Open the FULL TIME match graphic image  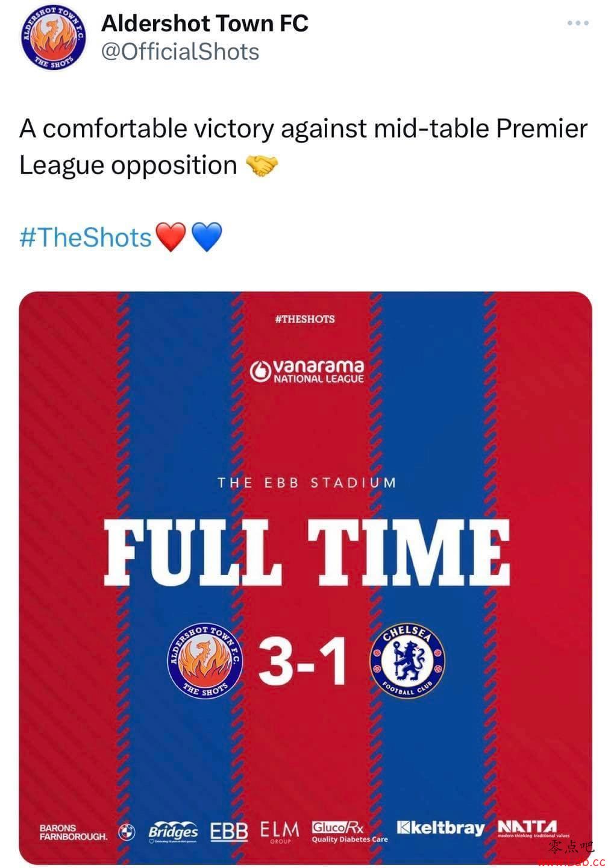point(305,579)
